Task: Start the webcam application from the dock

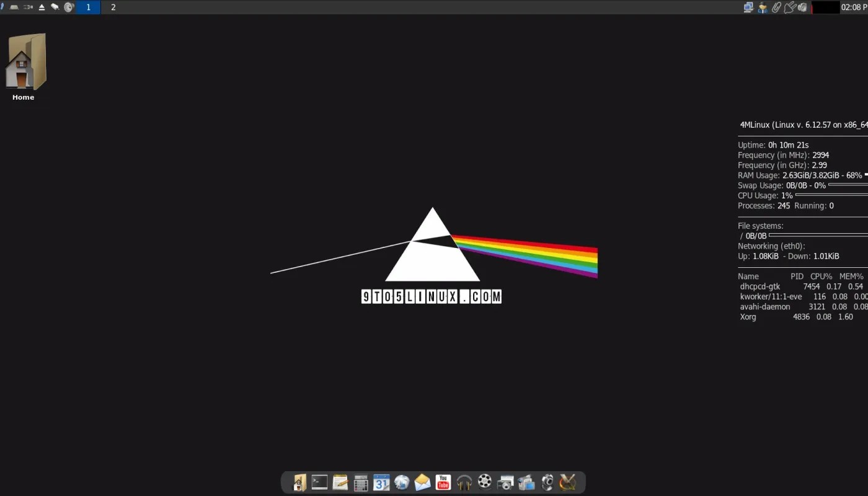Action: pos(547,482)
